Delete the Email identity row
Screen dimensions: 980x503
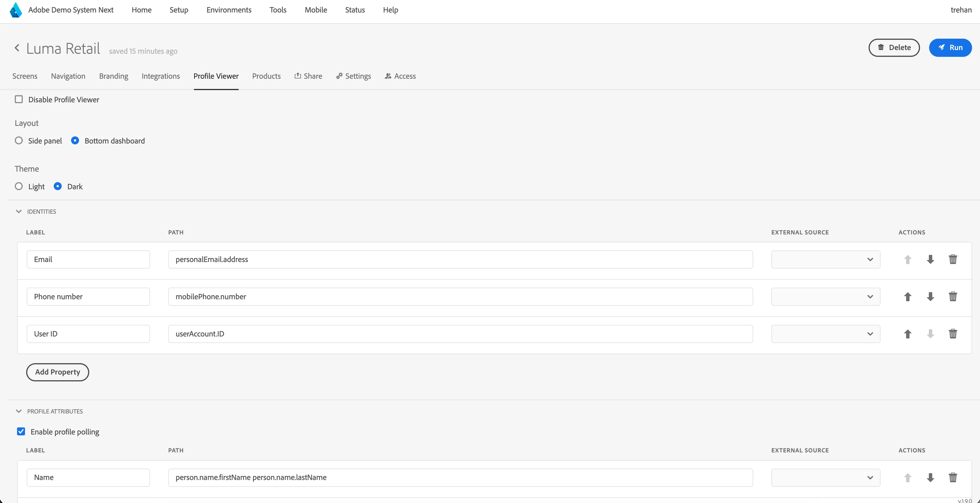click(953, 259)
